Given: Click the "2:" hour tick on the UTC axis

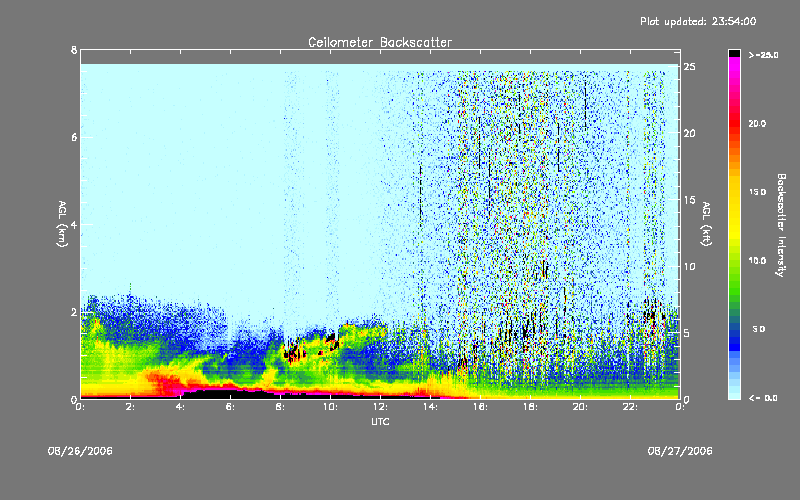Looking at the screenshot, I should [130, 407].
